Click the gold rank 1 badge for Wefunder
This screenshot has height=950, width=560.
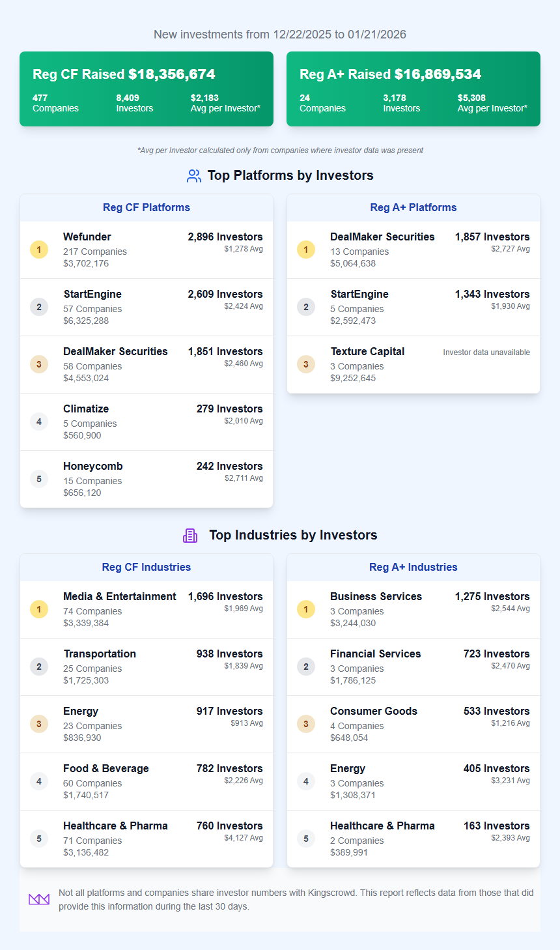point(39,250)
